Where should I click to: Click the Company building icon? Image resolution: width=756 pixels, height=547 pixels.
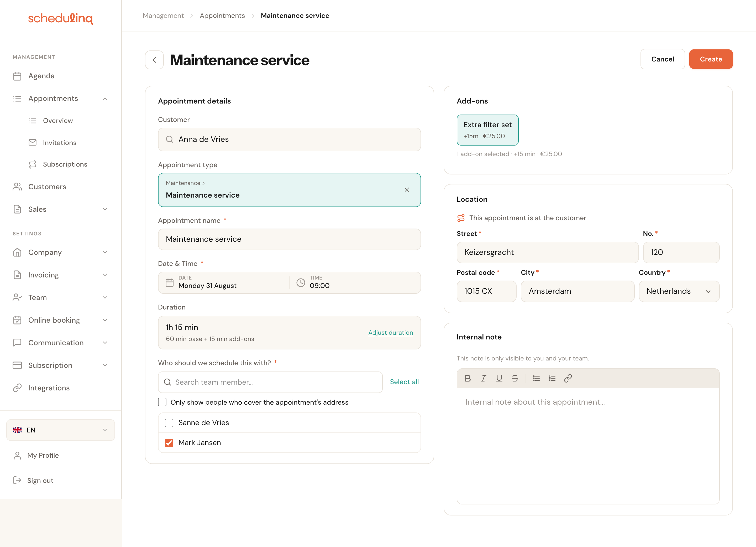point(17,252)
